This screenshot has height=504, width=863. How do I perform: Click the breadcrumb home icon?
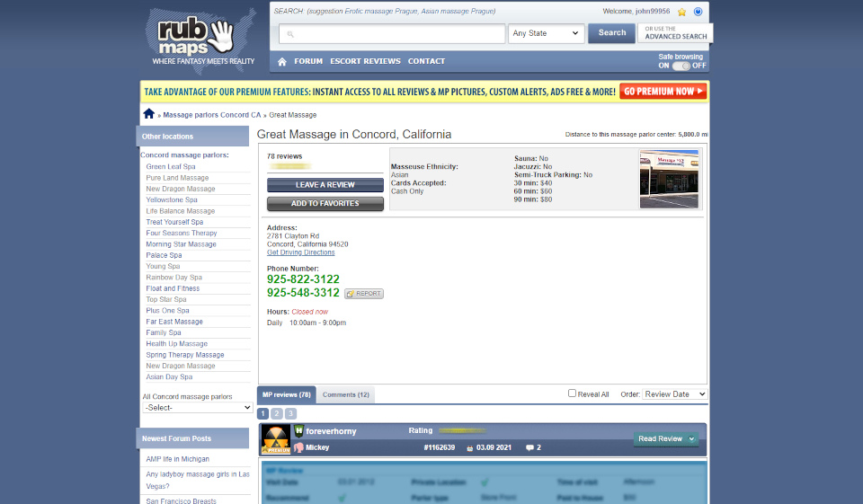[x=148, y=114]
